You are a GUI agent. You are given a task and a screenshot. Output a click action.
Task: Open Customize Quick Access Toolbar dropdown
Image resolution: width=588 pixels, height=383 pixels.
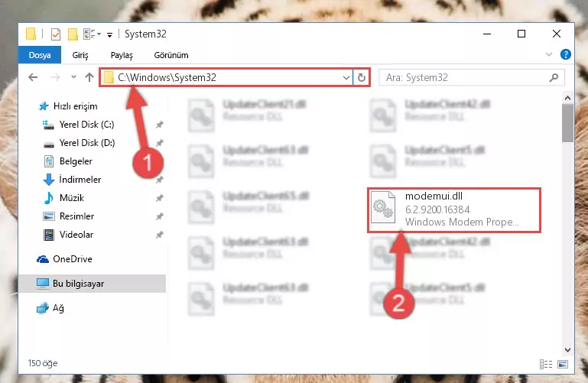(109, 35)
